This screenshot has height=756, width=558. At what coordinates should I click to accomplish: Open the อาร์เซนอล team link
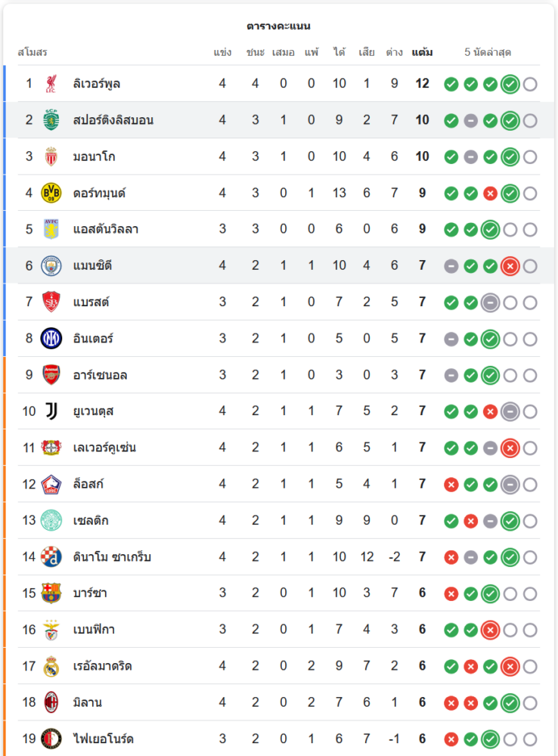[100, 375]
